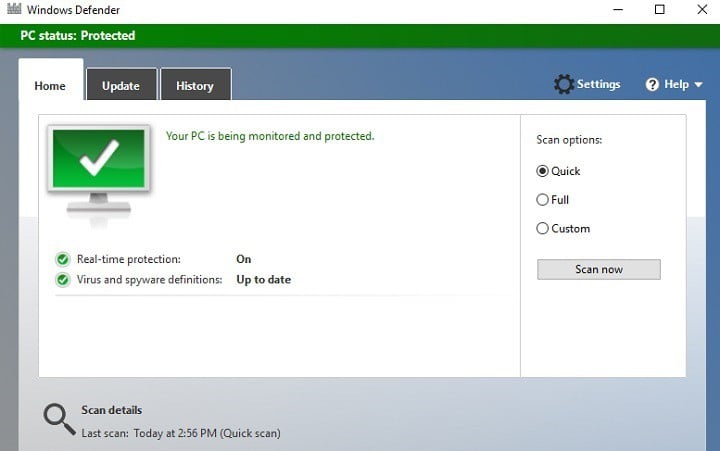Click the 'Scan details' heading
Screen dimensions: 720x451
[x=112, y=410]
